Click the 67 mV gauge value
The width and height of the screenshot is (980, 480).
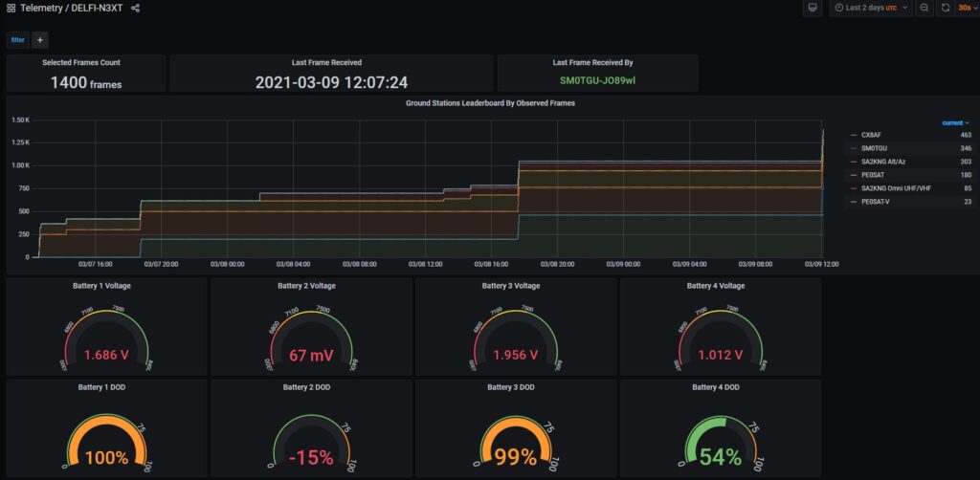tap(311, 355)
